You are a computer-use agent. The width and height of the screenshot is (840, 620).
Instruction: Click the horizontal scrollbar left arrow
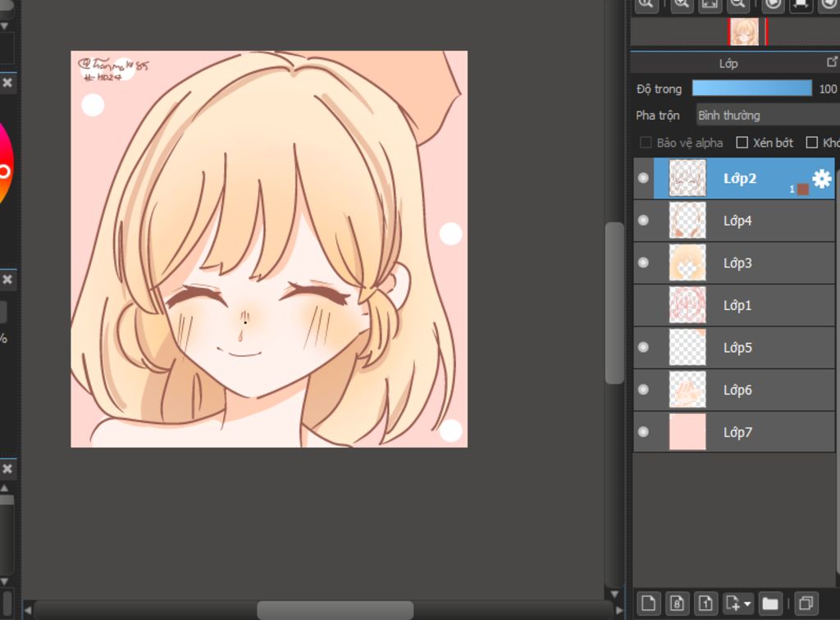(x=28, y=610)
